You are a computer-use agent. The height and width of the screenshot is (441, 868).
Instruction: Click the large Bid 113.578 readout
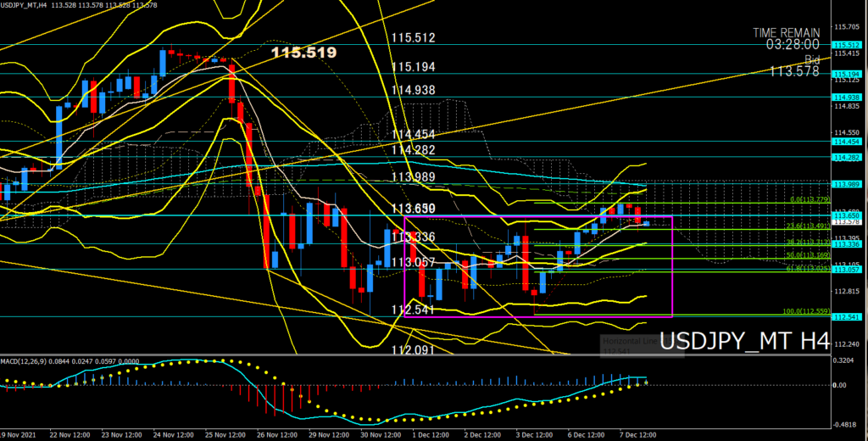794,65
